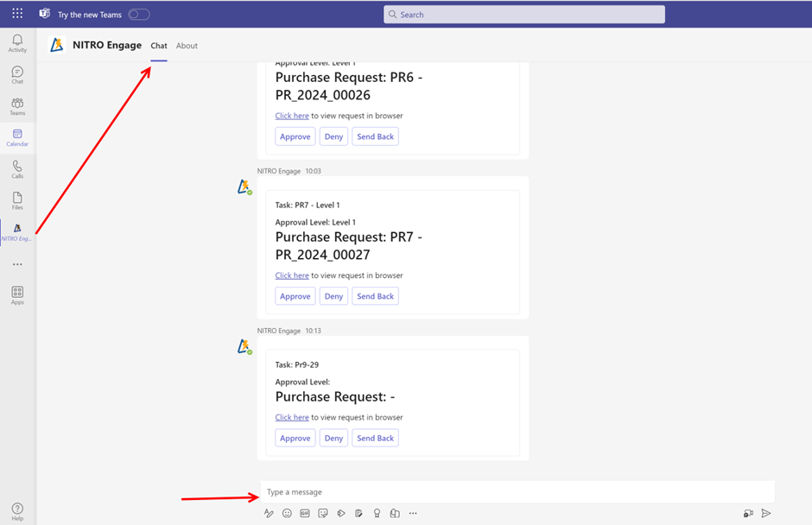Click the emoji picker icon
The width and height of the screenshot is (812, 525).
pyautogui.click(x=287, y=513)
